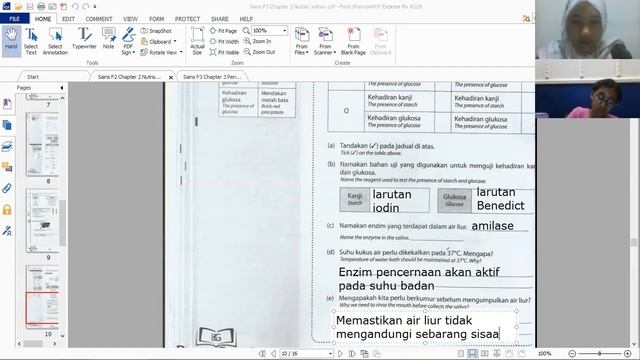Viewport: 640px width, 360px height.
Task: Expand the From Files dropdown
Action: 302,41
